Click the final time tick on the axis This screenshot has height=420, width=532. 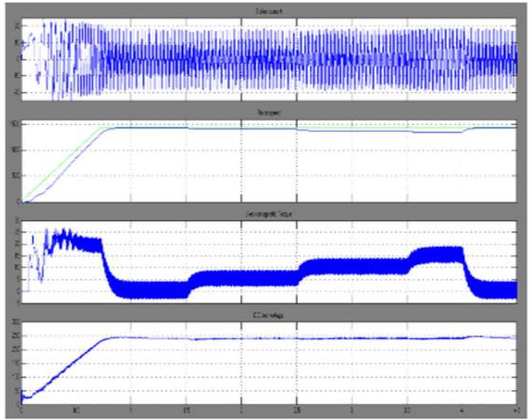coord(517,411)
